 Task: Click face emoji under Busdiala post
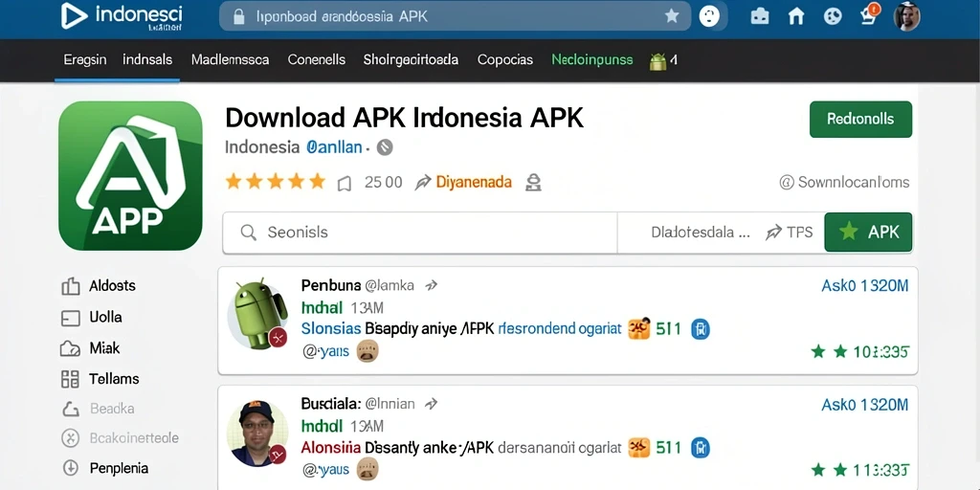367,469
